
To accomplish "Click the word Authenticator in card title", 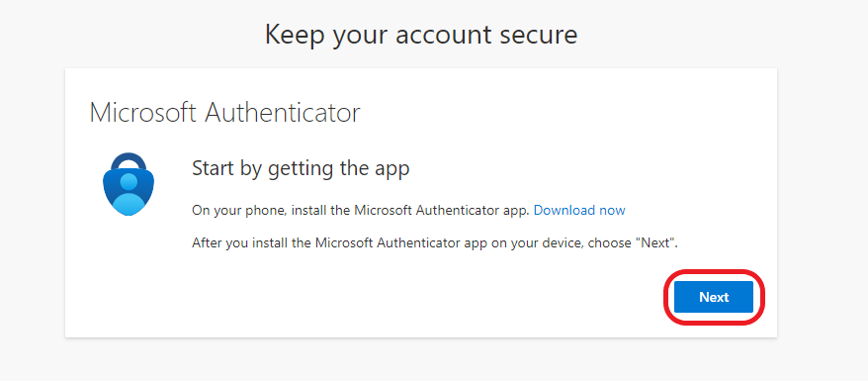I will (283, 112).
